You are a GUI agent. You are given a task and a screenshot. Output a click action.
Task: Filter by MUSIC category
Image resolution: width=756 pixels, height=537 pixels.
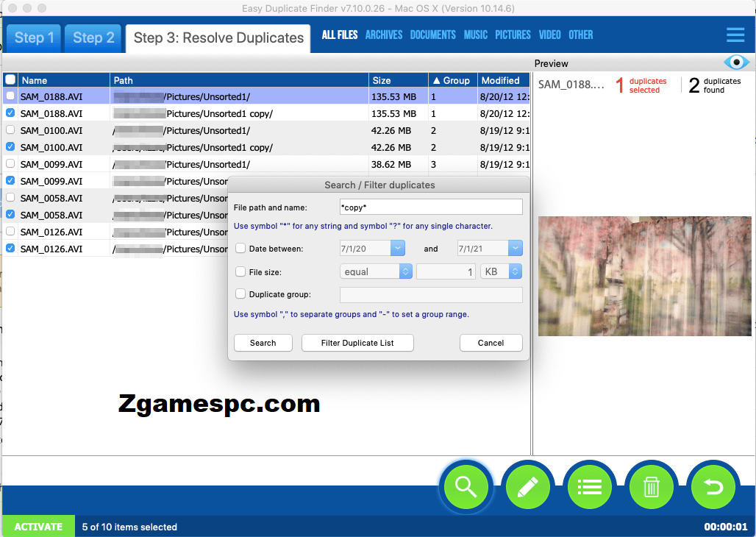tap(475, 35)
